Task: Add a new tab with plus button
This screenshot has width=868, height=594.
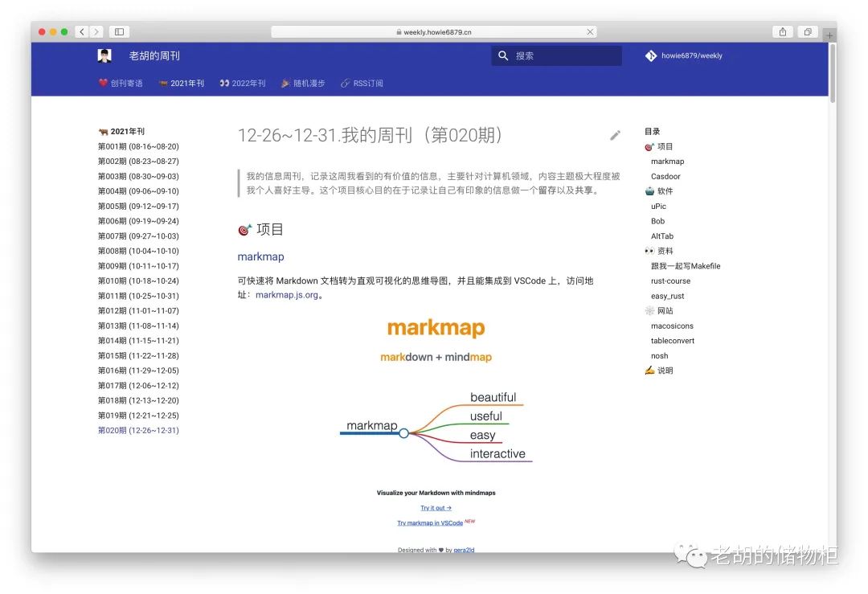Action: tap(829, 35)
